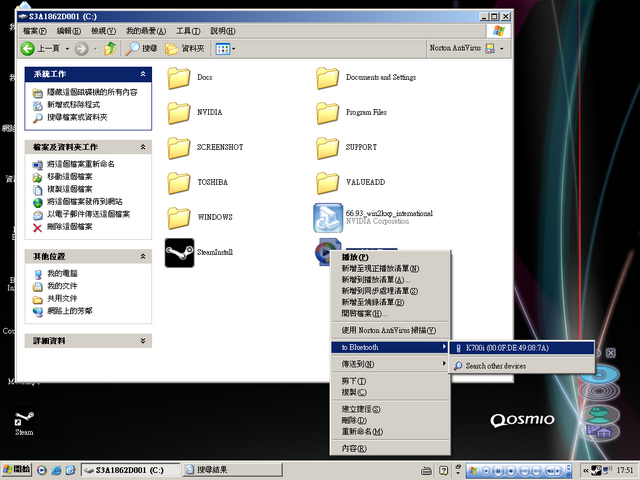Choose 新增到同步處理清單(S) in context menu
The width and height of the screenshot is (640, 480).
pos(390,291)
